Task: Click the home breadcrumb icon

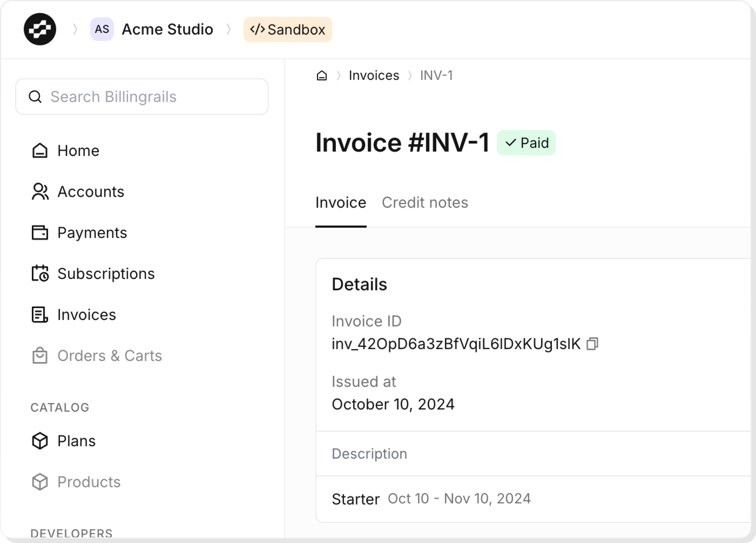Action: 322,75
